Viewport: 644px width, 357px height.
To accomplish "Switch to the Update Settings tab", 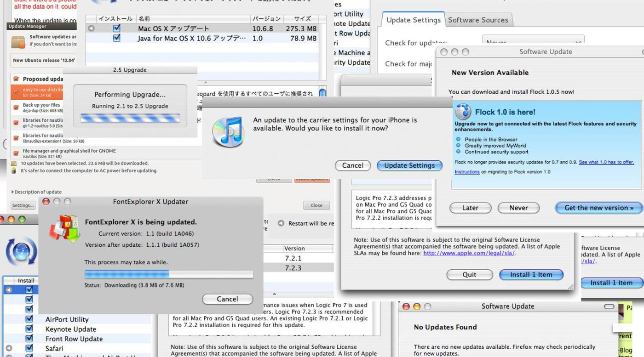I will pos(413,20).
